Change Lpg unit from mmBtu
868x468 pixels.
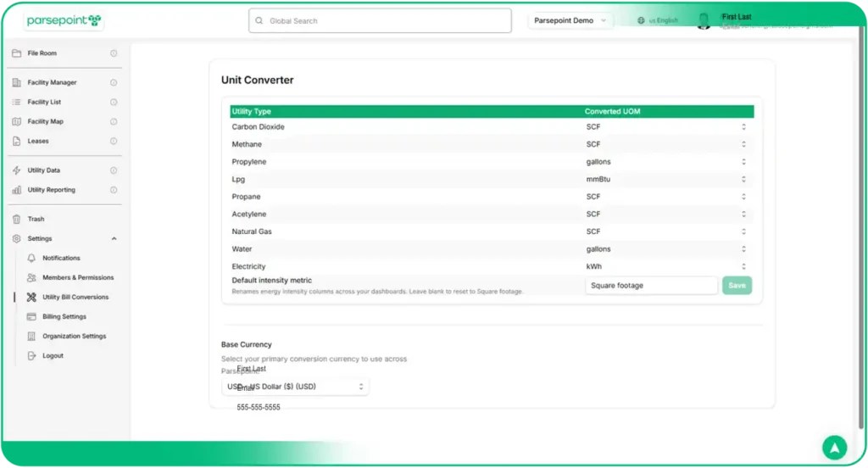[665, 180]
